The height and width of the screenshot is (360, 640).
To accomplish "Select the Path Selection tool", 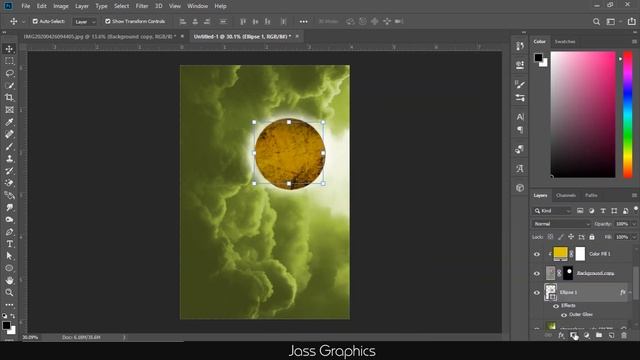I will (9, 256).
